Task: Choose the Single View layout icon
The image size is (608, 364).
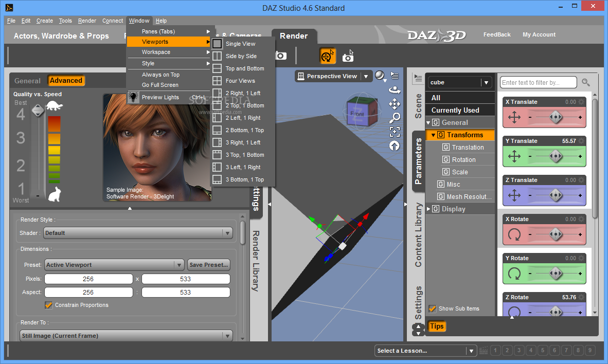Action: pos(217,44)
